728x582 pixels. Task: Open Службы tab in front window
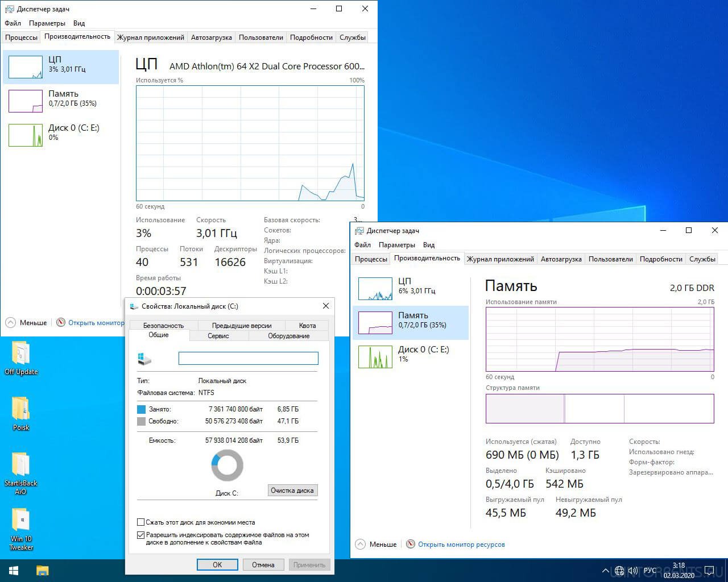tap(702, 259)
